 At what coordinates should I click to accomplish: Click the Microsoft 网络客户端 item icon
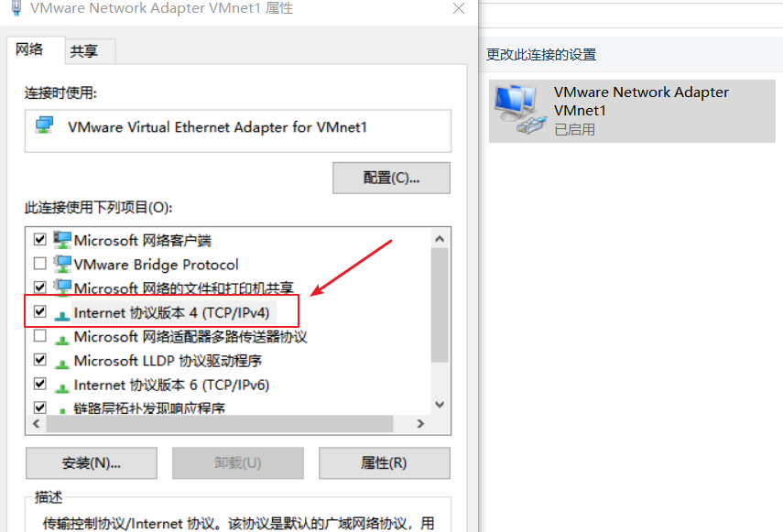(62, 240)
